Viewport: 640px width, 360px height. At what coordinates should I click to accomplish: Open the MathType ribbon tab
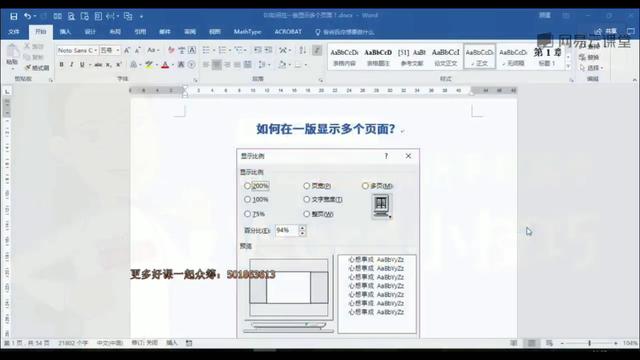pyautogui.click(x=247, y=32)
